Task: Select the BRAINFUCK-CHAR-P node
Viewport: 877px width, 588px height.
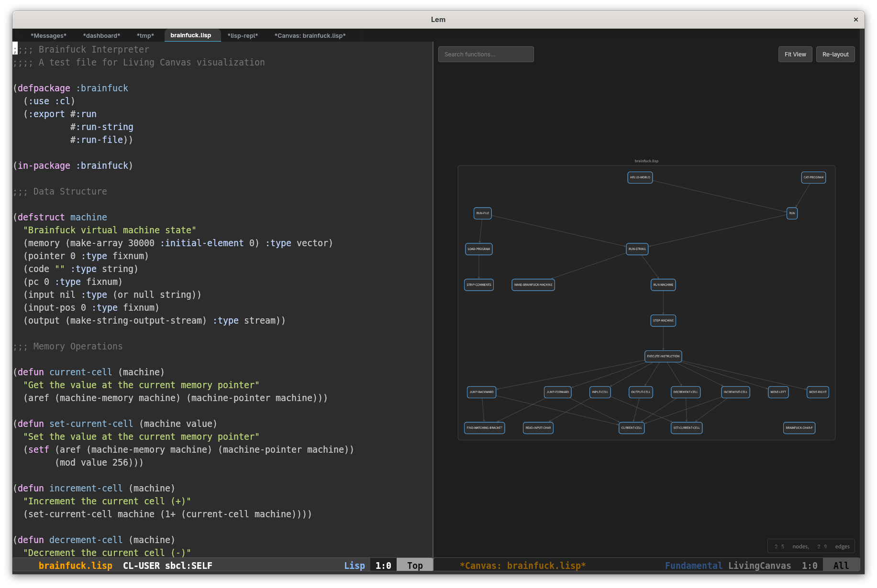Action: (799, 428)
